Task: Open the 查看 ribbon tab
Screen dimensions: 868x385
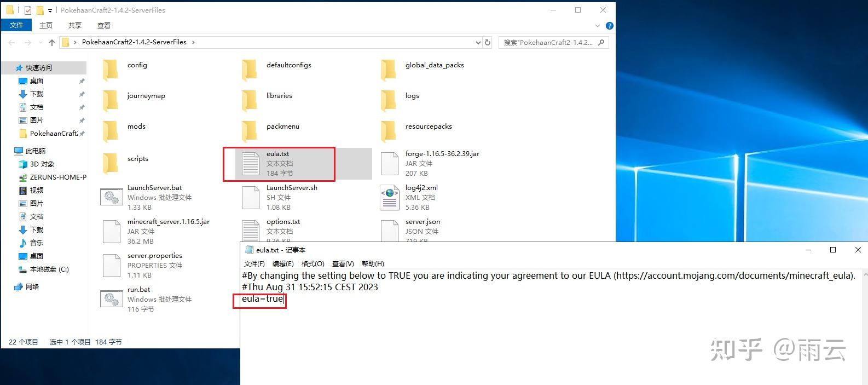Action: tap(104, 25)
